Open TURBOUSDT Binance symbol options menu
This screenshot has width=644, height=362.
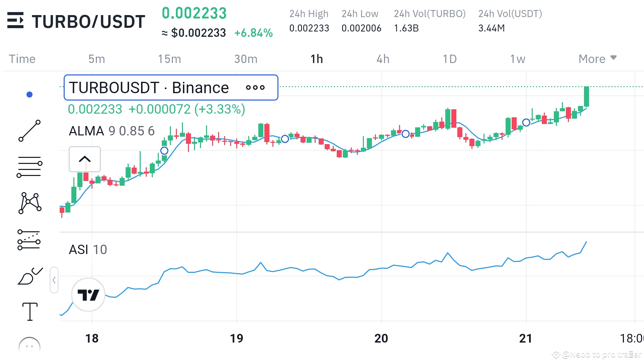click(255, 88)
